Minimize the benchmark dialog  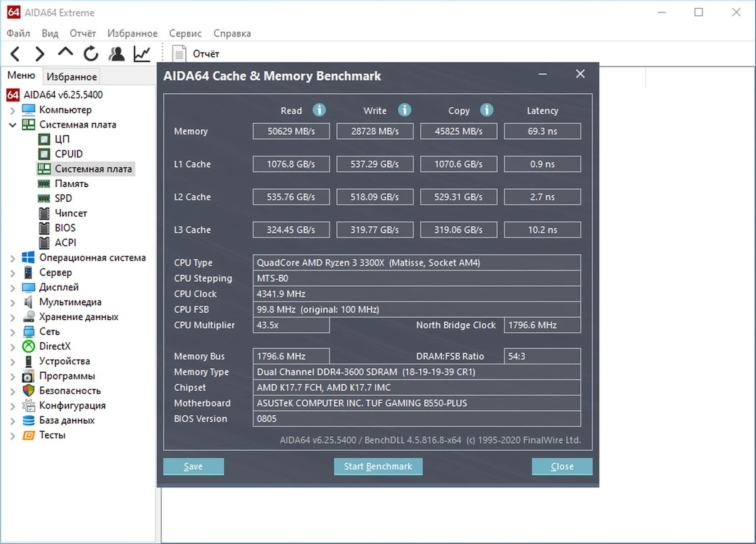pos(543,74)
